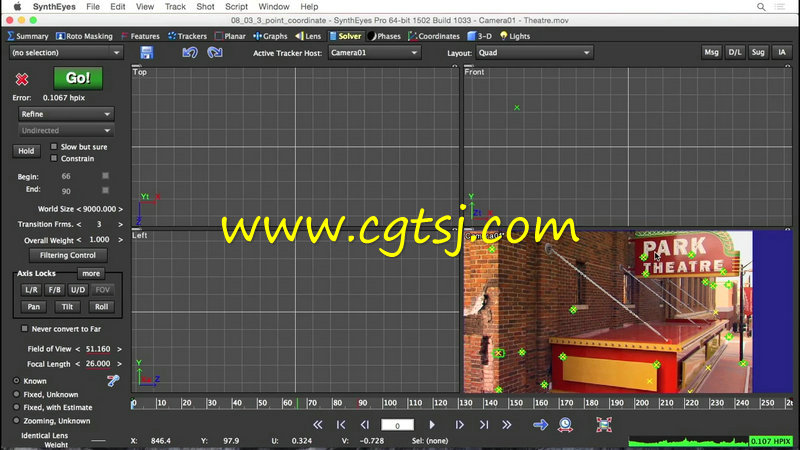Select Zooming, Unknown lens mode
The image size is (800, 450).
pos(16,420)
